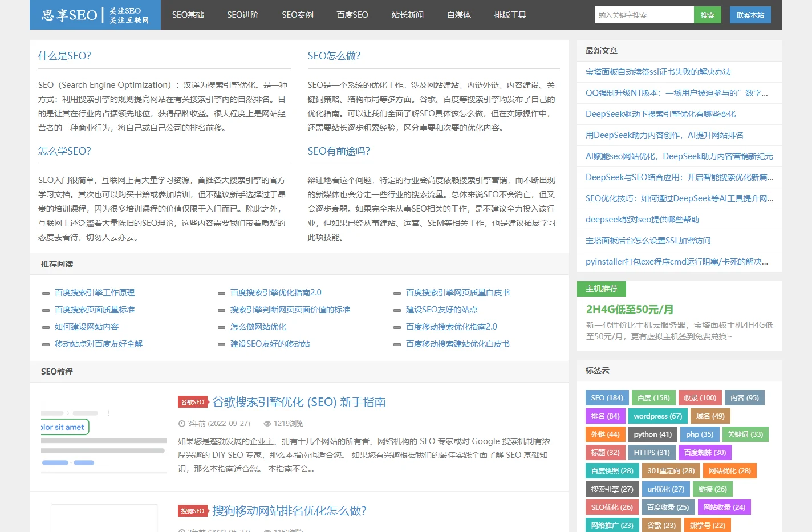The image size is (812, 532).
Task: Open SEO优化技巧 DeepSeek article link
Action: click(680, 198)
